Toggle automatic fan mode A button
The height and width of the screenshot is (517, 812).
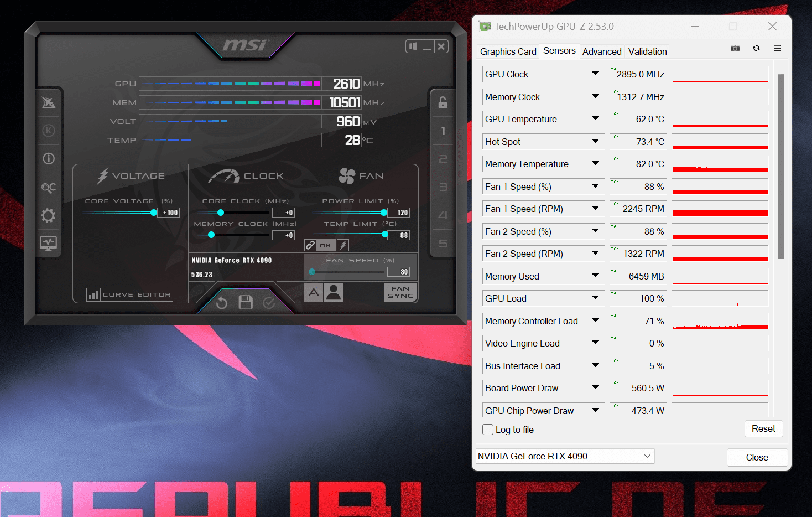point(314,292)
